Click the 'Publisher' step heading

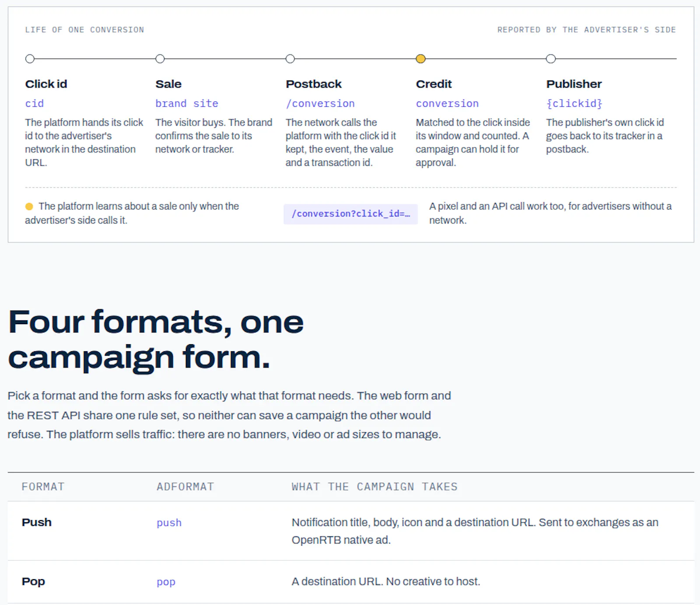click(x=574, y=84)
